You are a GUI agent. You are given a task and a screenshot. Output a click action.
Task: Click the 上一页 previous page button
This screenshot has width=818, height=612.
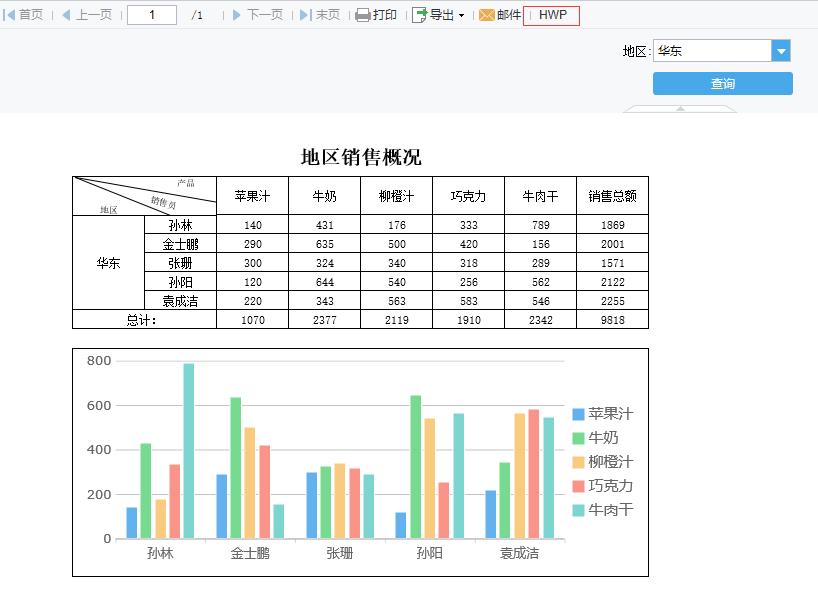click(x=87, y=15)
